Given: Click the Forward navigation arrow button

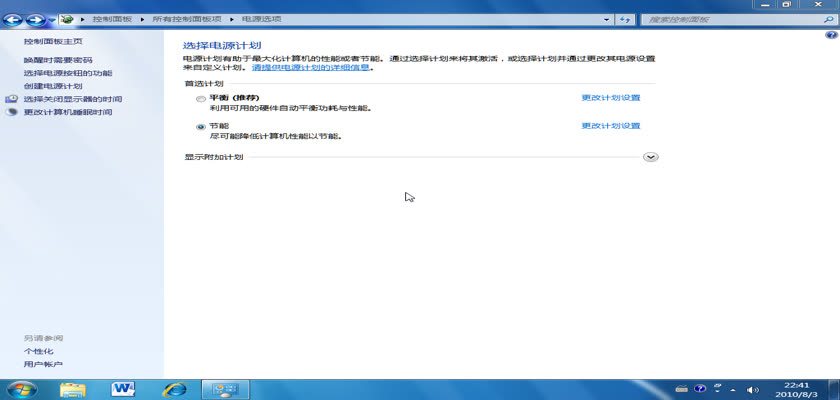Looking at the screenshot, I should click(x=34, y=19).
